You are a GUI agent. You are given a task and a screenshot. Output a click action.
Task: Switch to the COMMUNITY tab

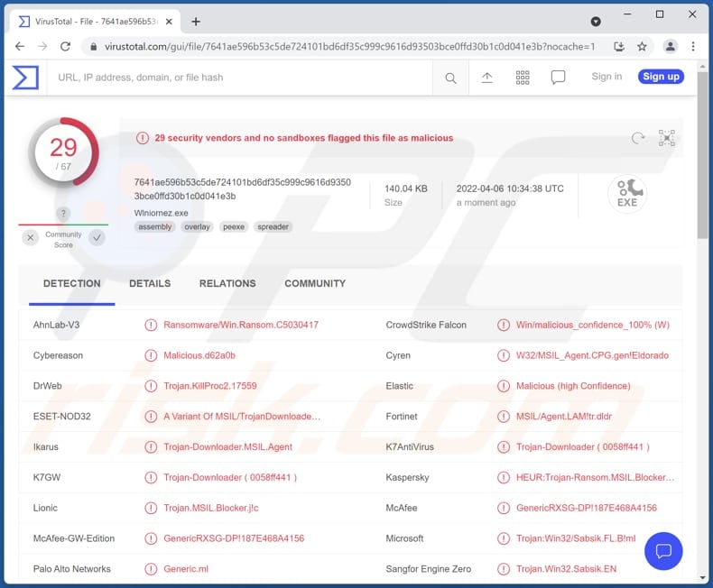coord(315,283)
